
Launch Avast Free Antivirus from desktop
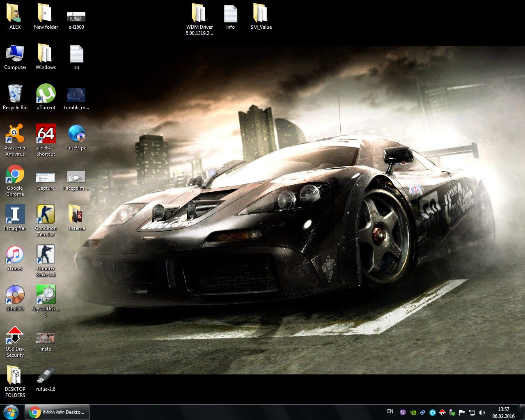click(15, 135)
